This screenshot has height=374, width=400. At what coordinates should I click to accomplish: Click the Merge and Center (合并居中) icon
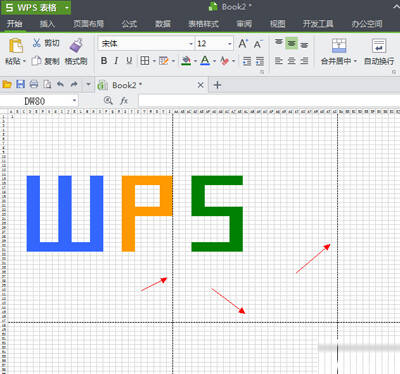[339, 46]
